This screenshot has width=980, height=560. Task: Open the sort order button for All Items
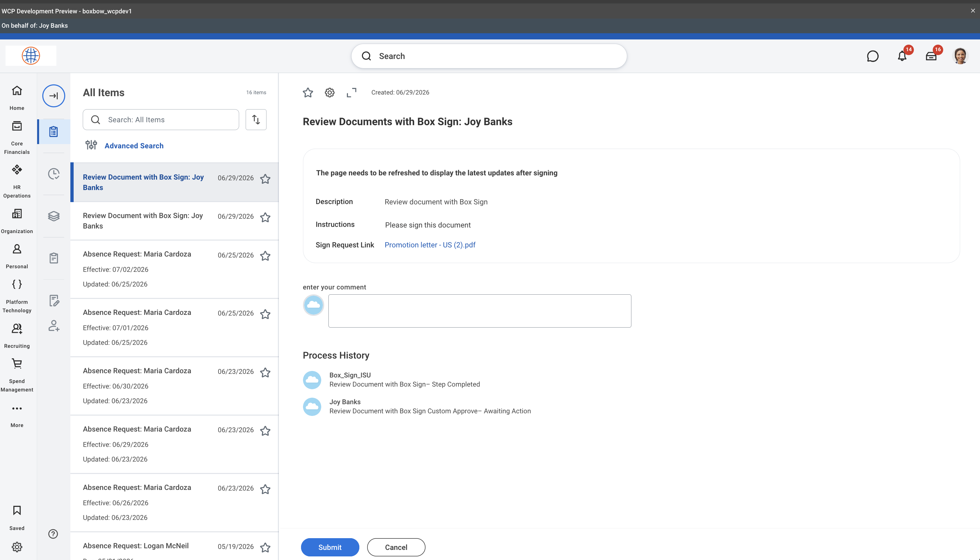pos(256,120)
